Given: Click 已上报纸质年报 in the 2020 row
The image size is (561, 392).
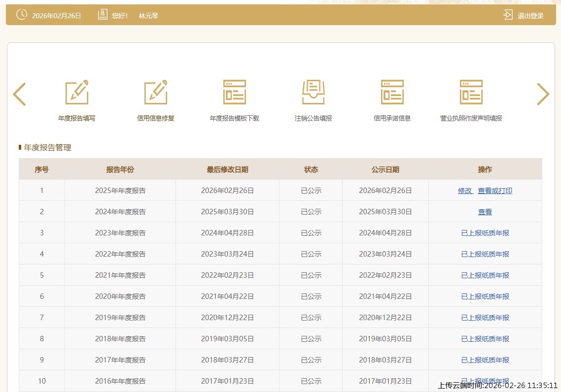Looking at the screenshot, I should 485,296.
